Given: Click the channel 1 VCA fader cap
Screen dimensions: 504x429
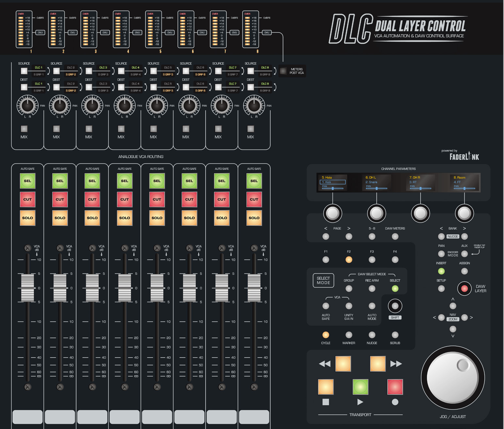Looking at the screenshot, I should 27,288.
